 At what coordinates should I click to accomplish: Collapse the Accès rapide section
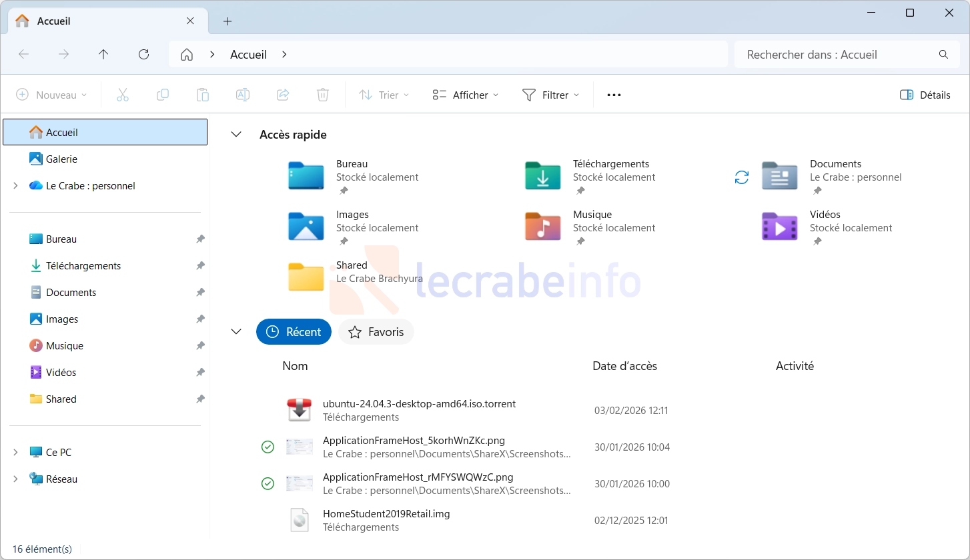point(236,135)
